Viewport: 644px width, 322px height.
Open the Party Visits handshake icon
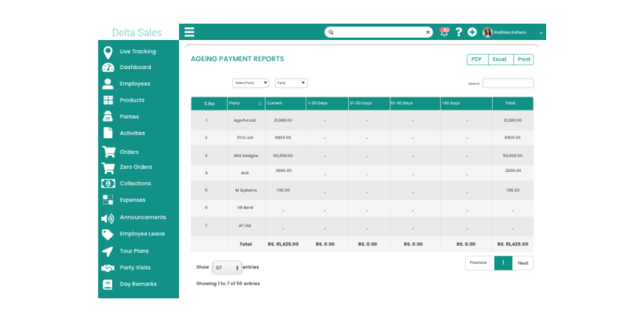(108, 268)
